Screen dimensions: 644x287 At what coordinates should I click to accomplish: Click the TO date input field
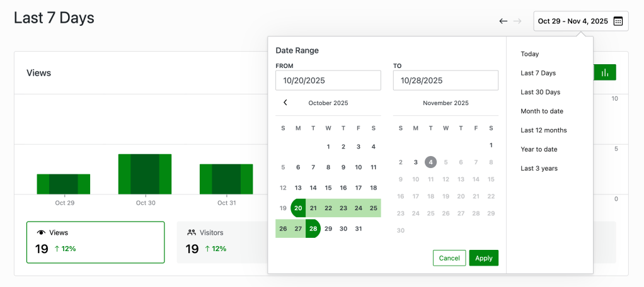coord(446,81)
